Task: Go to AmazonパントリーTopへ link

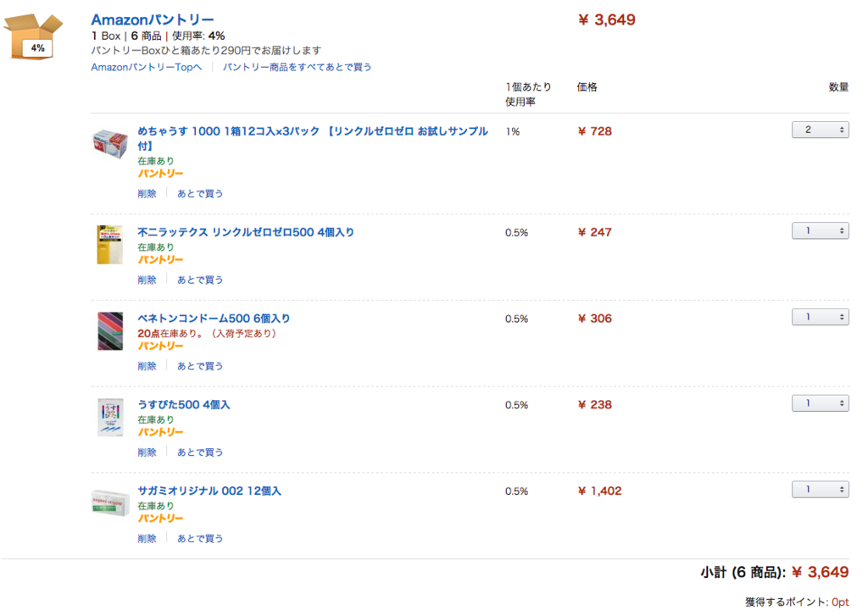Action: click(x=146, y=67)
